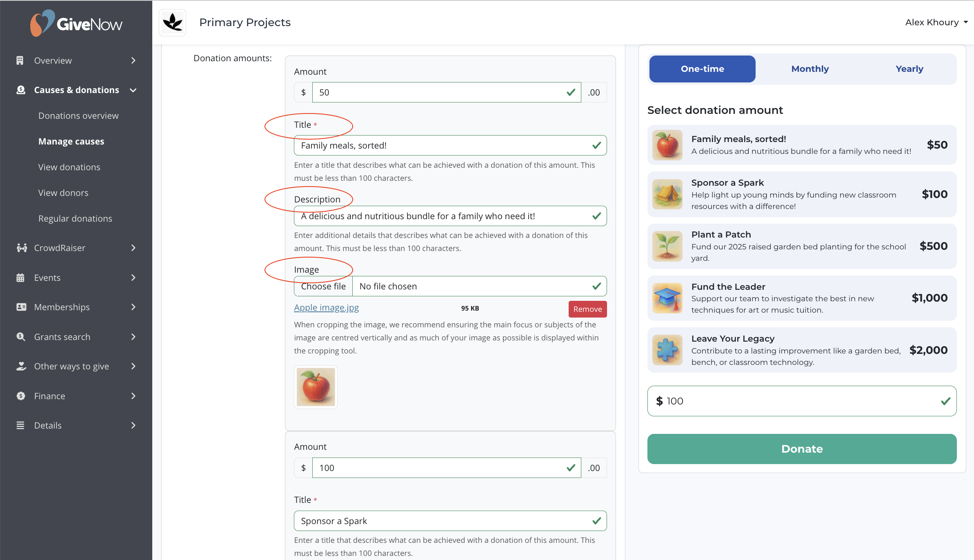Viewport: 974px width, 560px height.
Task: Click the Grants search magnifier icon
Action: click(20, 337)
